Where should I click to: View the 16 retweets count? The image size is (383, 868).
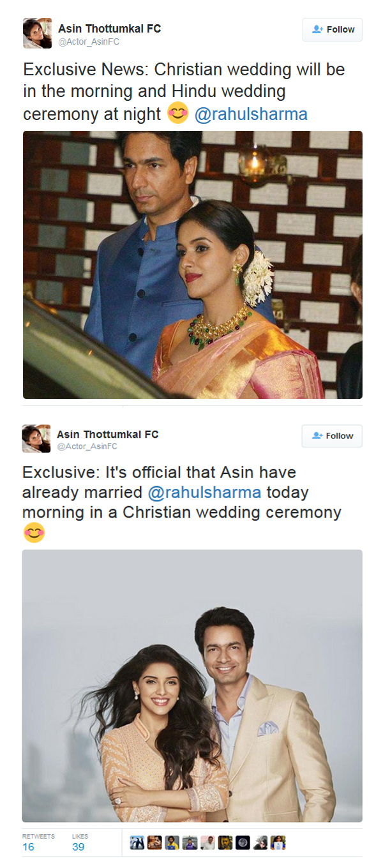point(29,847)
